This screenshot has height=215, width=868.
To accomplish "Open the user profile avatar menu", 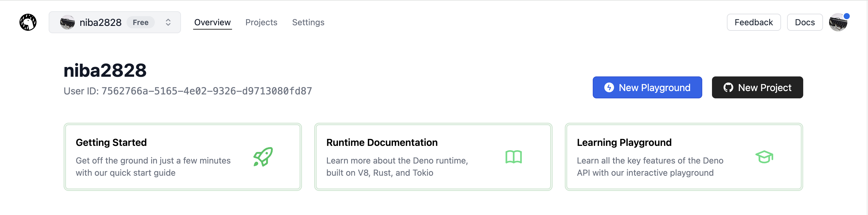I will [838, 23].
